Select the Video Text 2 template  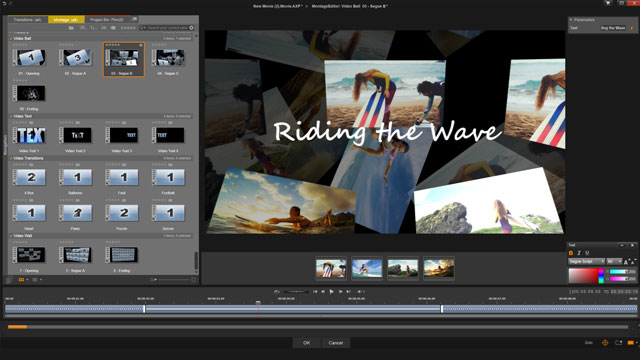point(75,135)
